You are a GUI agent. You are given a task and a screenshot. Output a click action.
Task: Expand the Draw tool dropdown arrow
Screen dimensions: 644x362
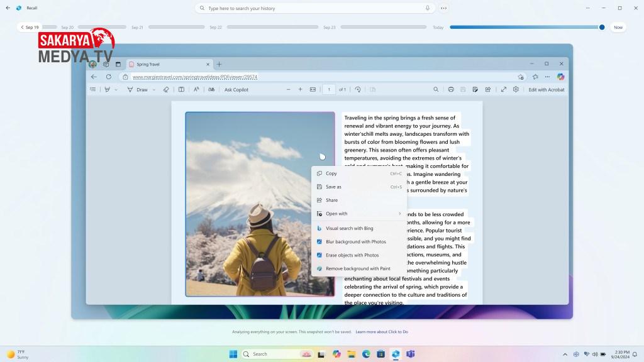154,90
